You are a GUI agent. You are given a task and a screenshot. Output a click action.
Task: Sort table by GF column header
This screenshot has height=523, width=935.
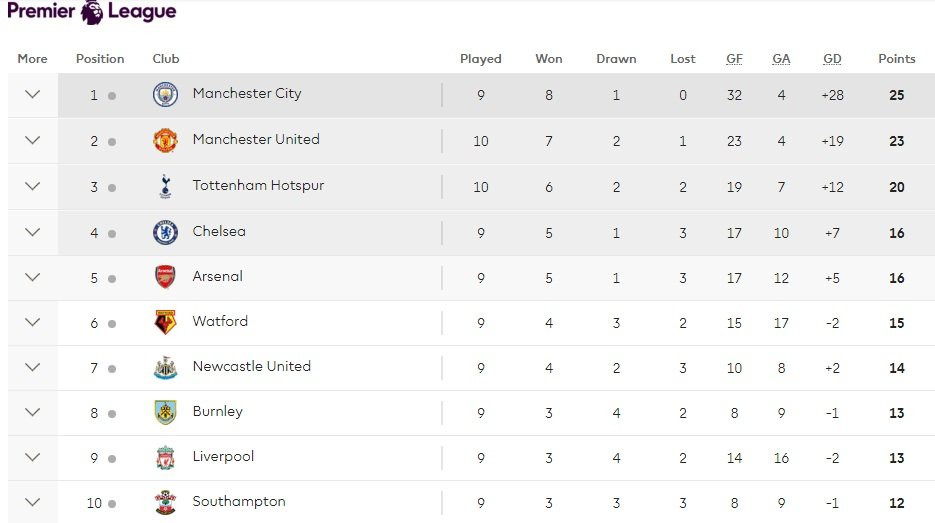(734, 59)
